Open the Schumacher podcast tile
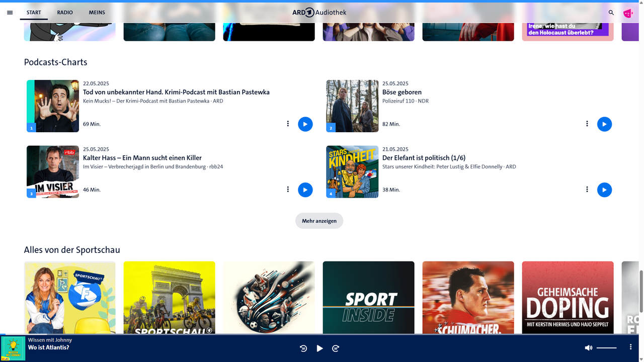This screenshot has width=644, height=362. coord(468,297)
